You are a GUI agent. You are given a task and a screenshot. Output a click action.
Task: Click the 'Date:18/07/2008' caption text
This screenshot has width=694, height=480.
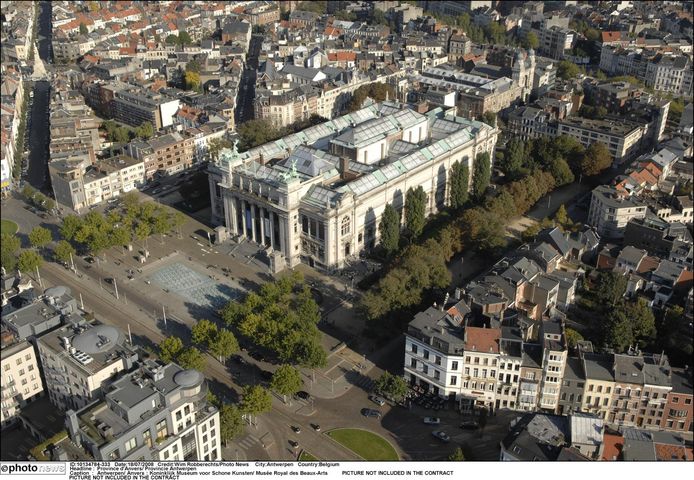[134, 465]
